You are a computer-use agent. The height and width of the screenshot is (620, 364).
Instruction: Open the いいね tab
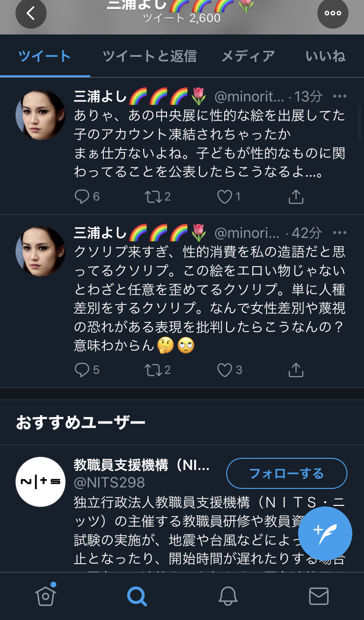325,56
